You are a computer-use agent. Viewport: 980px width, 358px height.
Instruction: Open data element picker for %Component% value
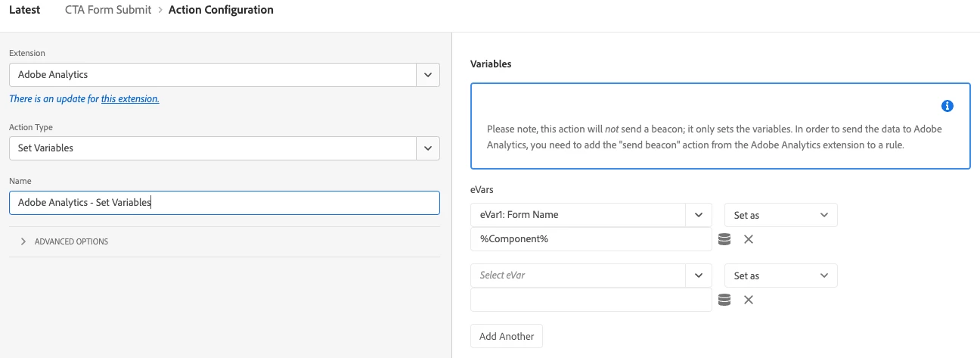coord(724,239)
